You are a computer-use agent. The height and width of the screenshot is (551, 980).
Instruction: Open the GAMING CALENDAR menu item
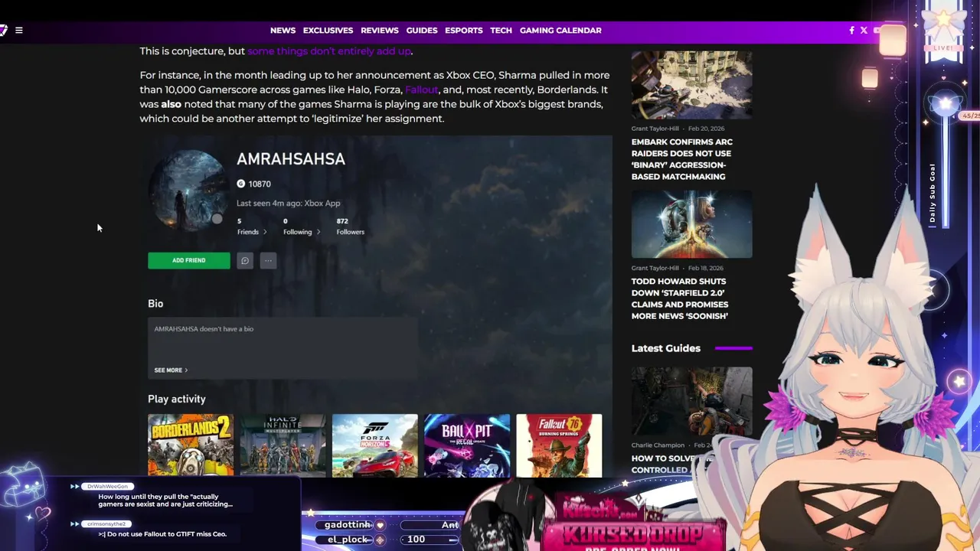click(x=560, y=31)
